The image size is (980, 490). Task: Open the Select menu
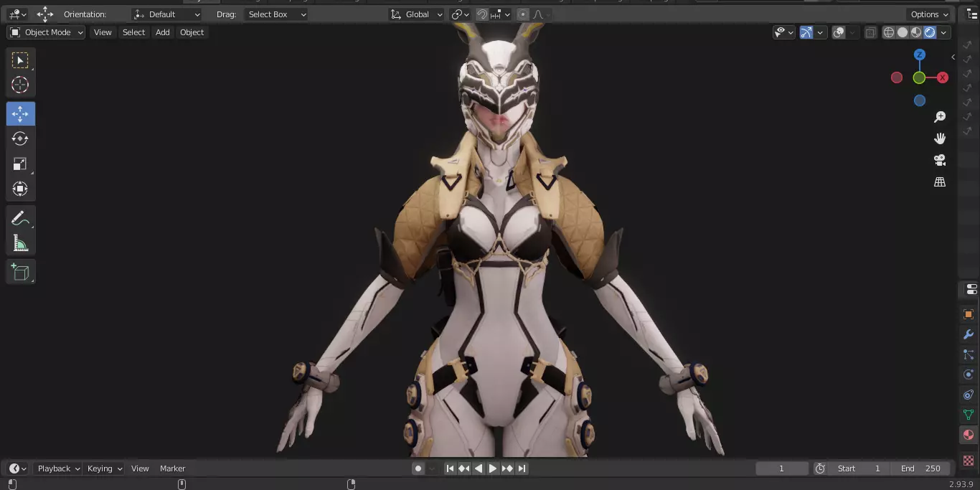(133, 32)
